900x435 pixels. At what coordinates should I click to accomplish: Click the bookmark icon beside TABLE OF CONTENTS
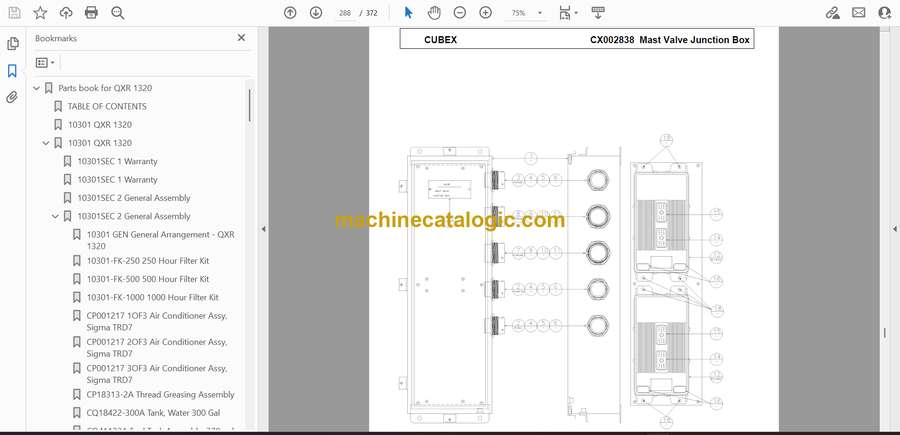click(x=57, y=106)
